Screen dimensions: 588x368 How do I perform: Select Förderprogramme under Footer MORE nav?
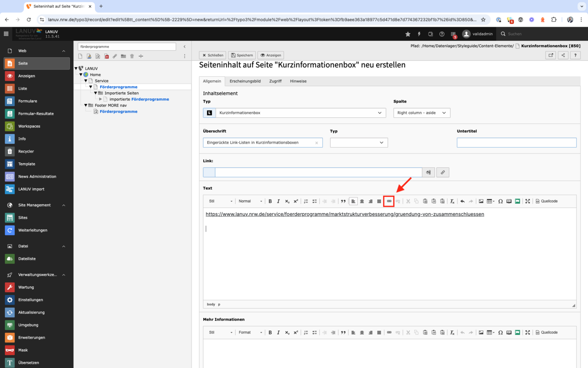click(x=118, y=112)
